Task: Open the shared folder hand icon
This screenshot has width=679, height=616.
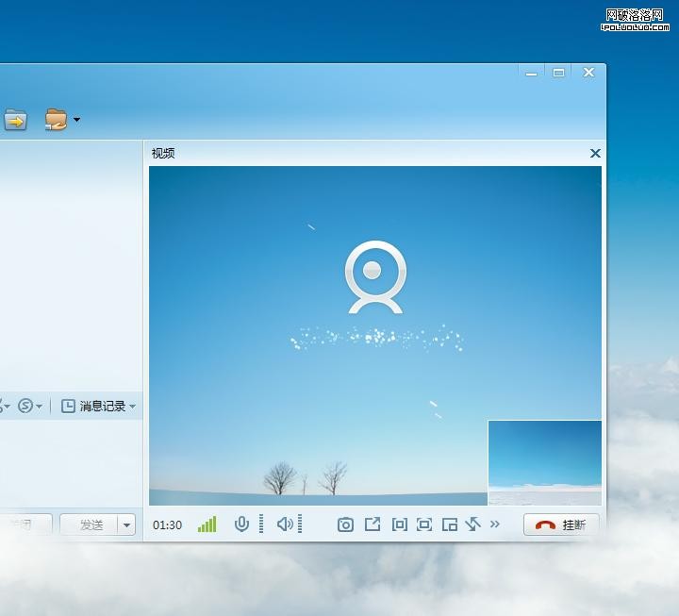Action: 56,120
